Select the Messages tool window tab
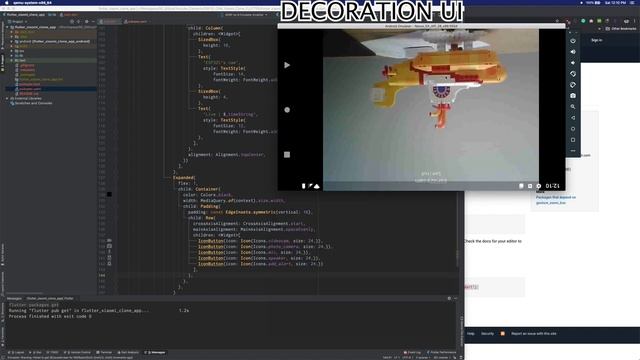The width and height of the screenshot is (640, 360). [x=156, y=352]
